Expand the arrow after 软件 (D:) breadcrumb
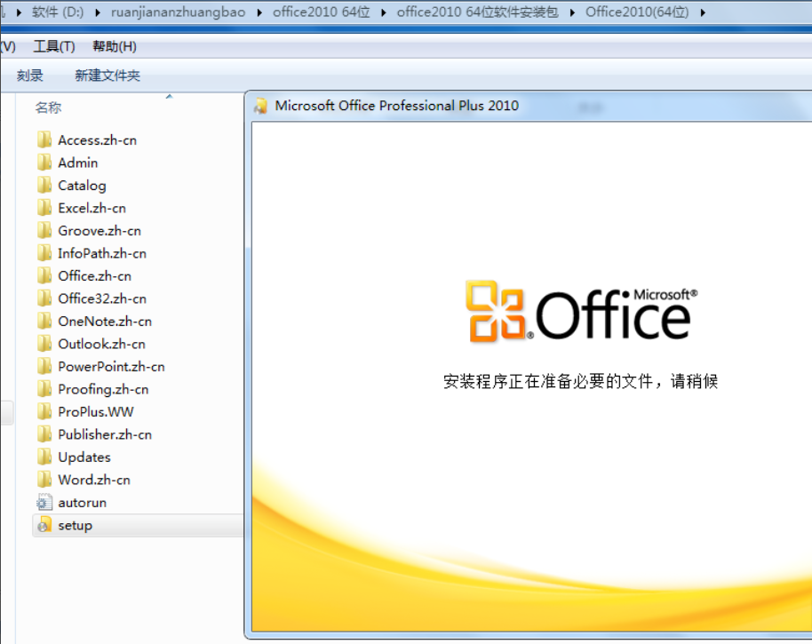The height and width of the screenshot is (644, 812). point(98,12)
